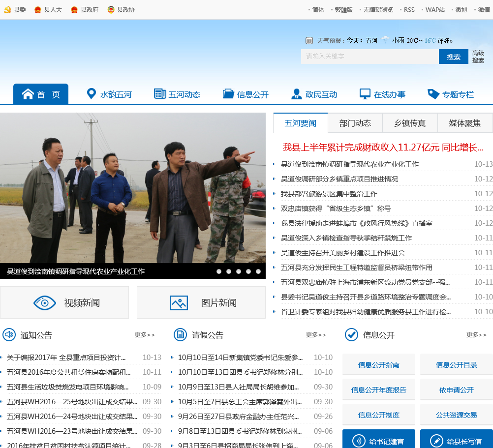The height and width of the screenshot is (448, 493).
Task: Expand more items in 请假公告
Action: point(316,335)
